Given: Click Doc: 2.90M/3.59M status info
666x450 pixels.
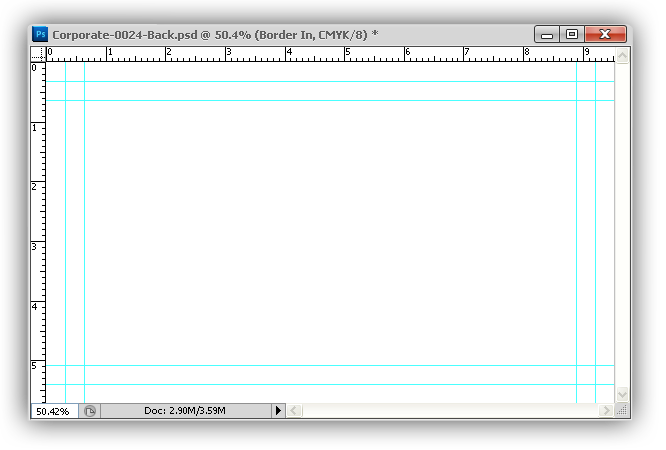Looking at the screenshot, I should [x=185, y=410].
